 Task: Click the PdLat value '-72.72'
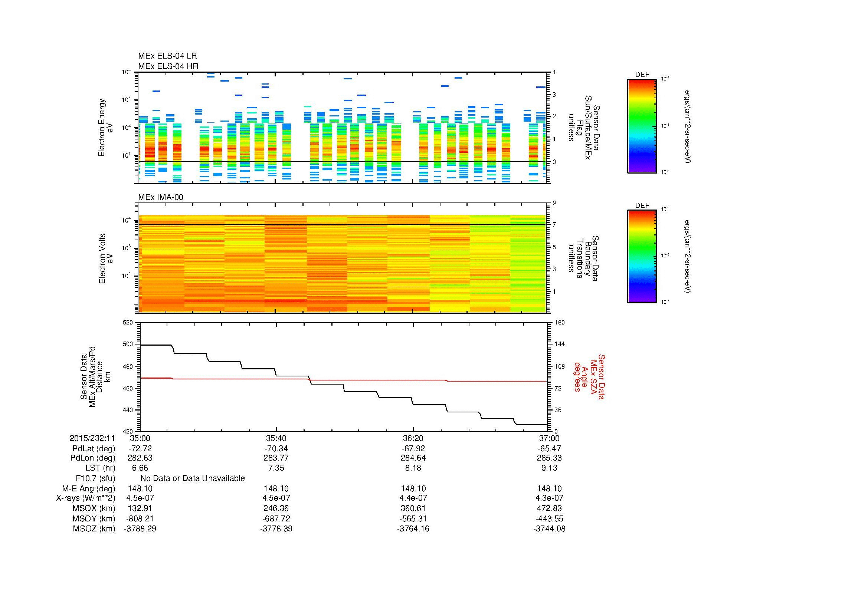point(140,449)
